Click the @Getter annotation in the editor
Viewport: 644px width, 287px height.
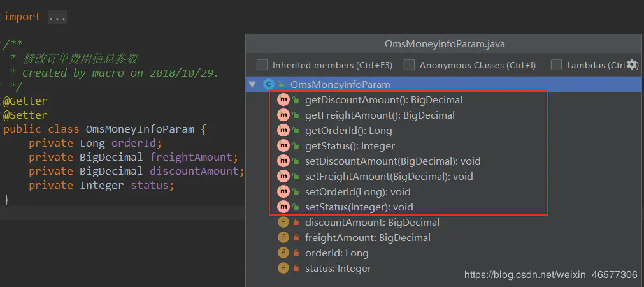25,101
